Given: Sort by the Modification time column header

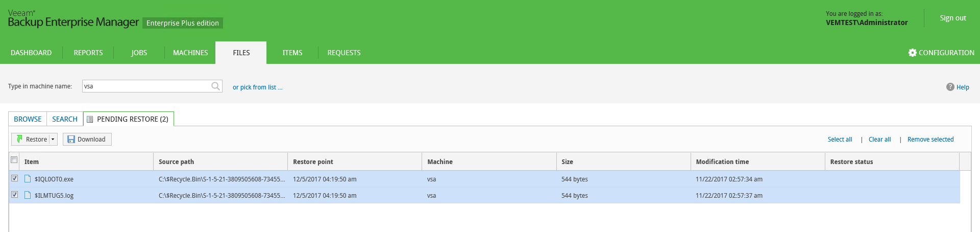Looking at the screenshot, I should (757, 161).
